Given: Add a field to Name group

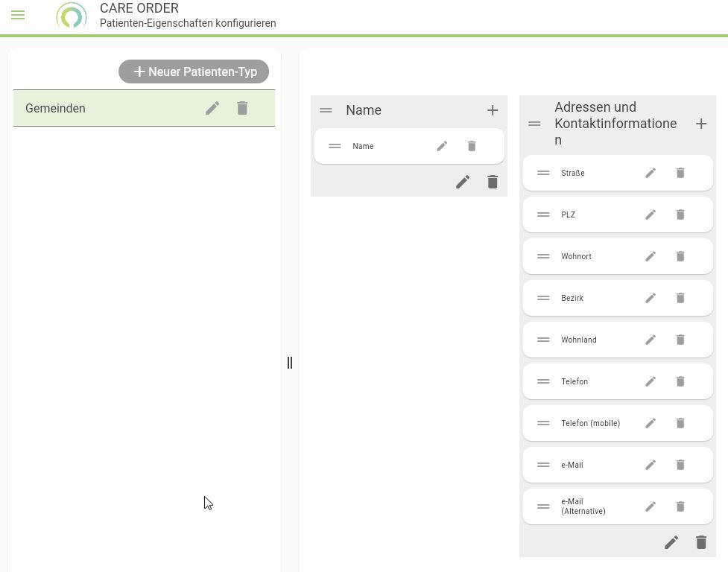Looking at the screenshot, I should coord(493,110).
